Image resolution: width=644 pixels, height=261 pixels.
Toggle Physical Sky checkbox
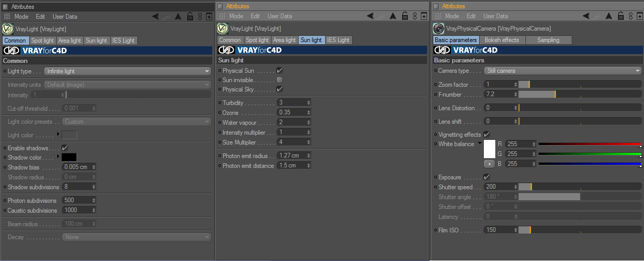pyautogui.click(x=279, y=89)
